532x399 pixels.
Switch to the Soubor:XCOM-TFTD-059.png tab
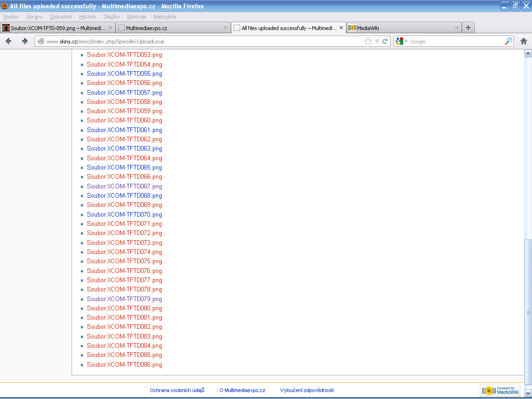[55, 28]
